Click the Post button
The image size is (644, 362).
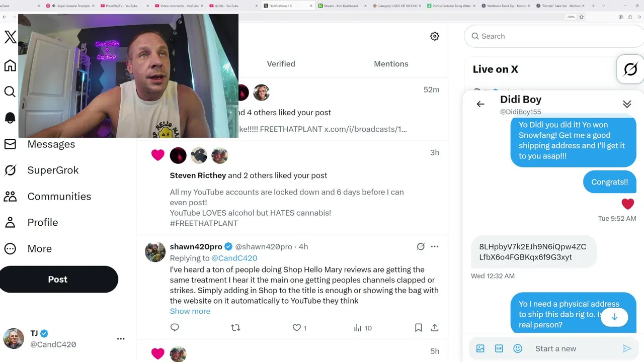(58, 279)
